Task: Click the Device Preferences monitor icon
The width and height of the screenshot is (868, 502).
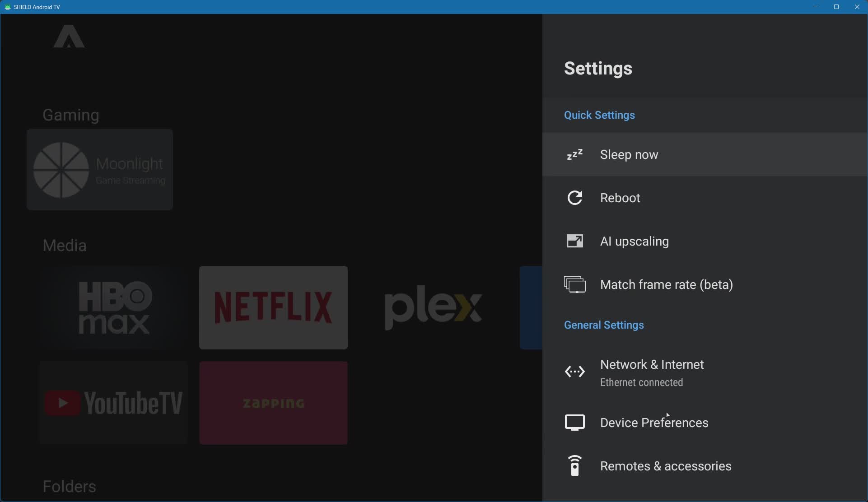Action: coord(574,423)
